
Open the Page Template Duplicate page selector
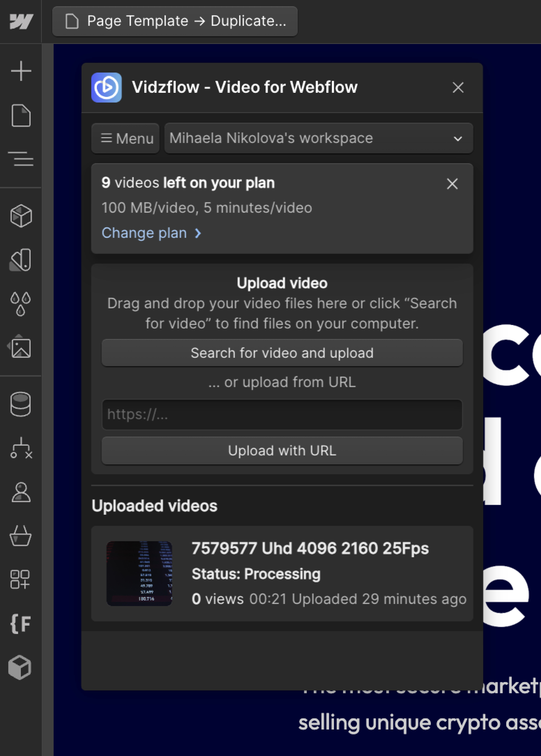[x=175, y=21]
